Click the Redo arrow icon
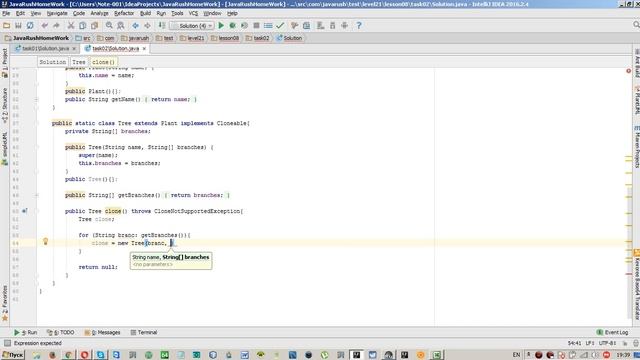The width and height of the screenshot is (640, 360). [x=56, y=25]
